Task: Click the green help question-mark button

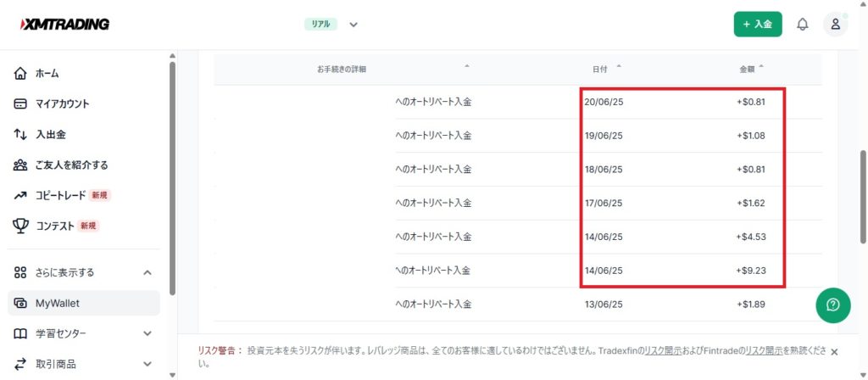Action: coord(832,305)
